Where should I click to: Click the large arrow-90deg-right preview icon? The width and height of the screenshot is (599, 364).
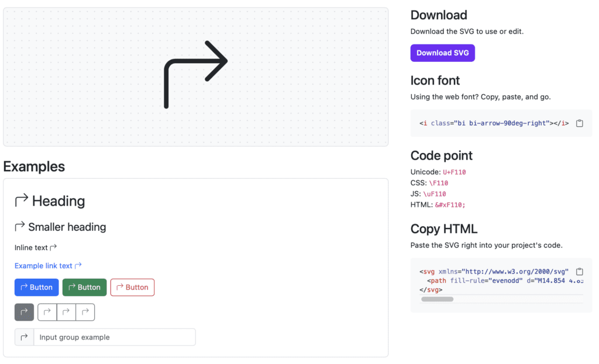[x=195, y=74]
